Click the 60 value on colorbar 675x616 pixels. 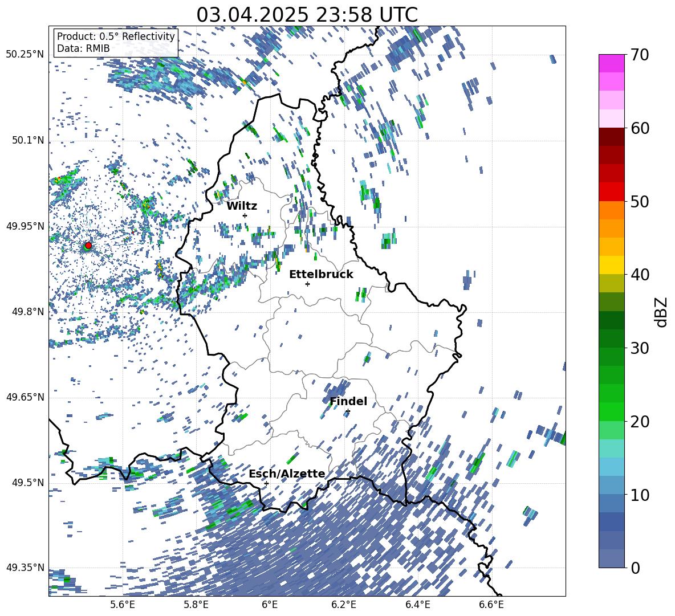(640, 128)
